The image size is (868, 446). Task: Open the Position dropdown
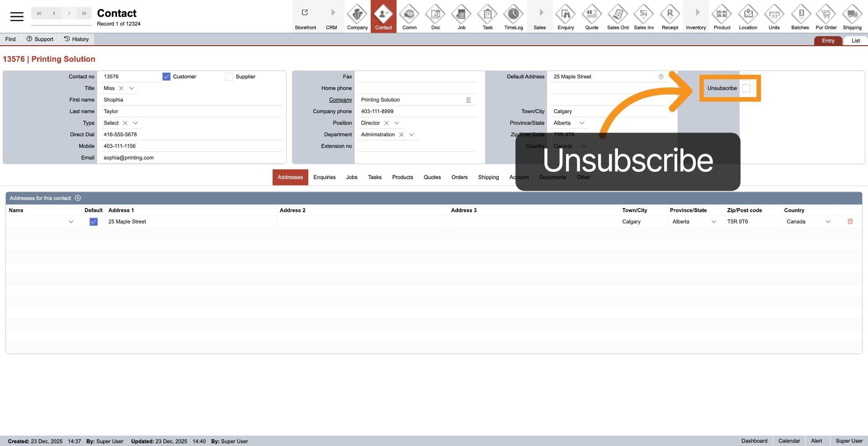tap(396, 123)
